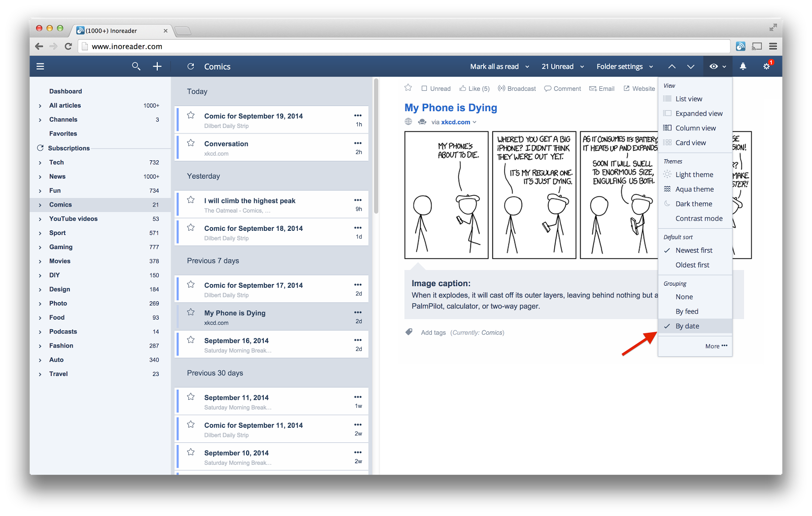Refresh the Comics feed list
Viewport: 812px width, 516px height.
[191, 66]
